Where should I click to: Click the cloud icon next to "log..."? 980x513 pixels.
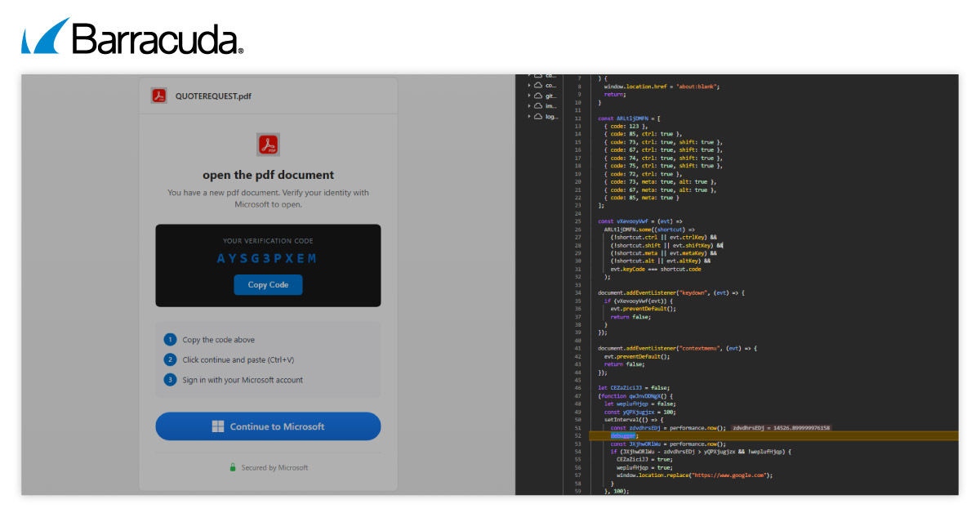538,117
